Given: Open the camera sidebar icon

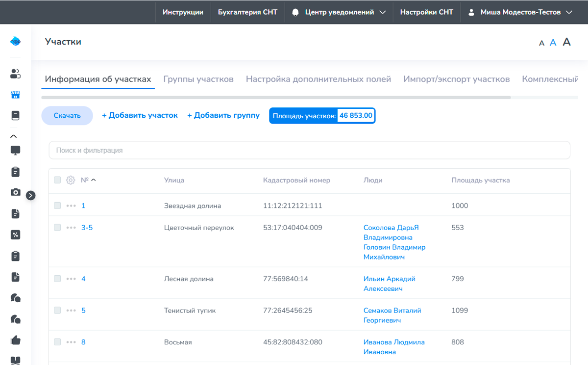Looking at the screenshot, I should point(15,192).
